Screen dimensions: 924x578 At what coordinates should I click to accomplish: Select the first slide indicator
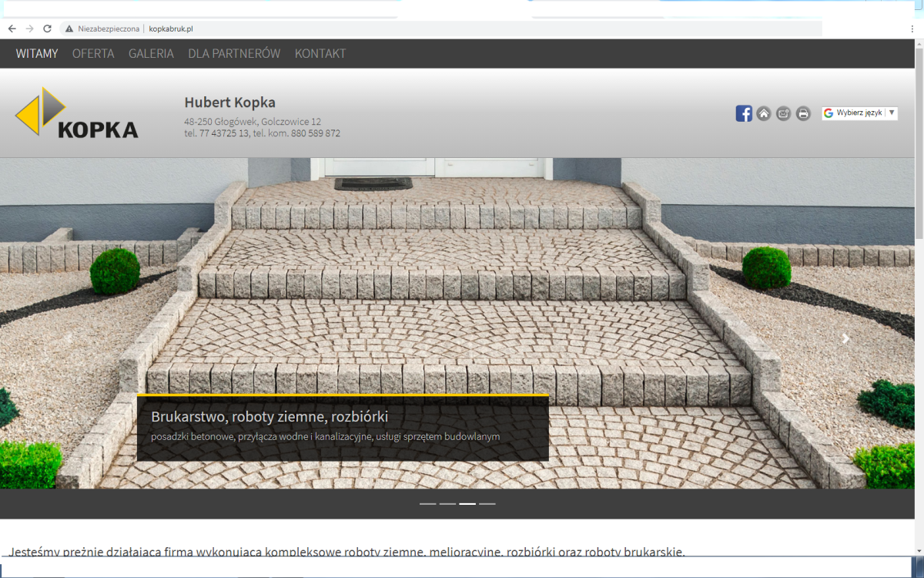tap(427, 503)
